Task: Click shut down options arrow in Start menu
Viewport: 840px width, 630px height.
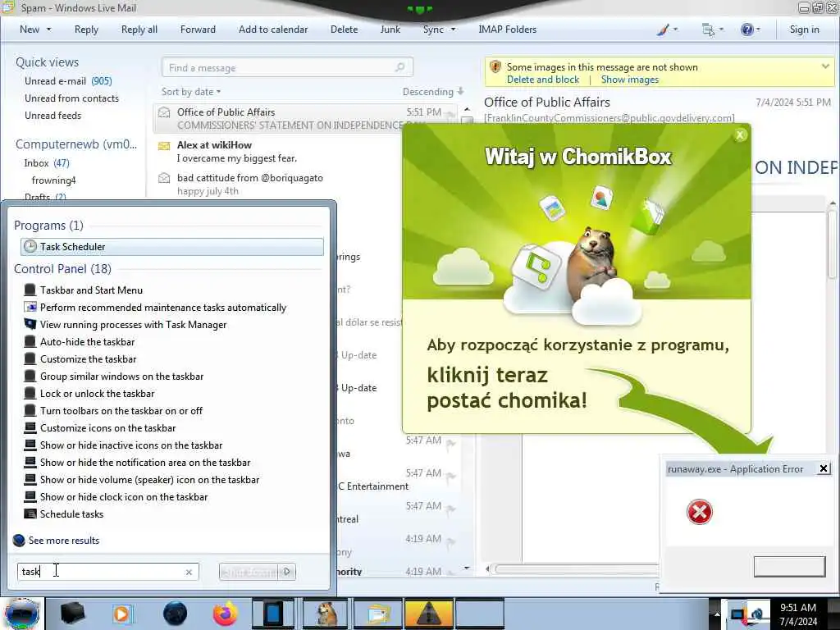Action: [x=288, y=572]
